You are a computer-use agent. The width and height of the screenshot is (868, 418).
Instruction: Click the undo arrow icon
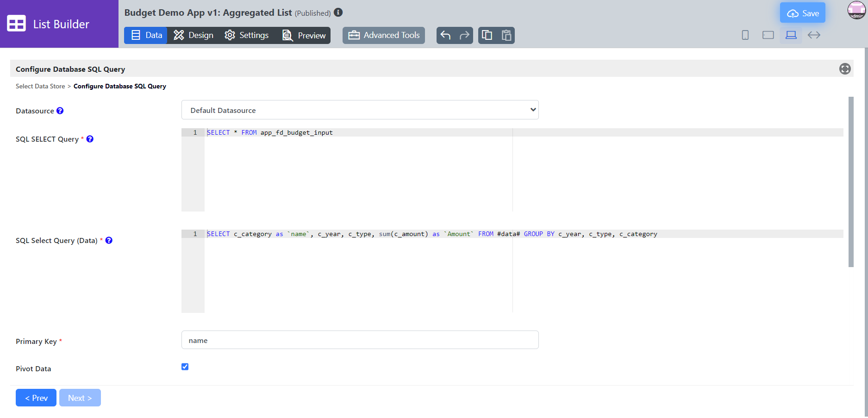point(445,35)
